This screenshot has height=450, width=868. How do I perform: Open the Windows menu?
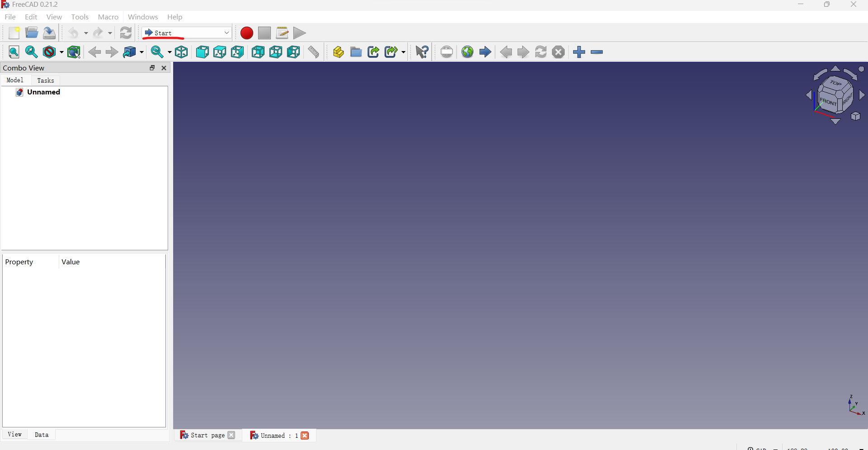[x=143, y=17]
